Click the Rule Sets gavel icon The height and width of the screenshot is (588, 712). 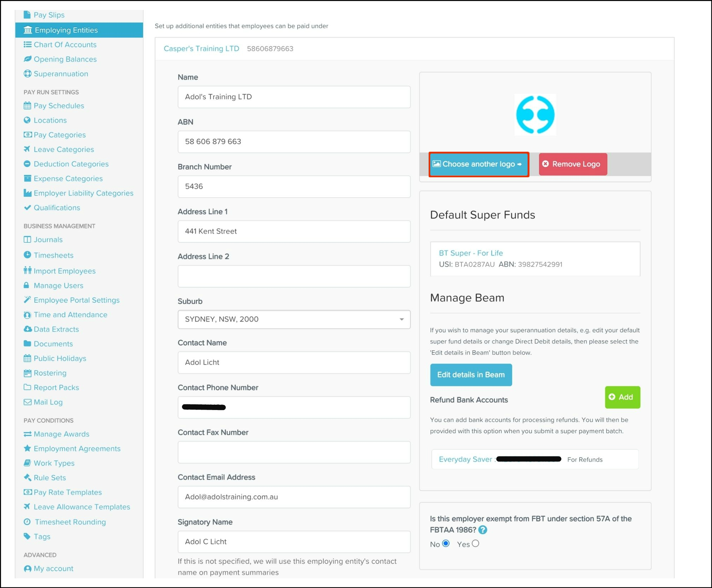pos(27,478)
